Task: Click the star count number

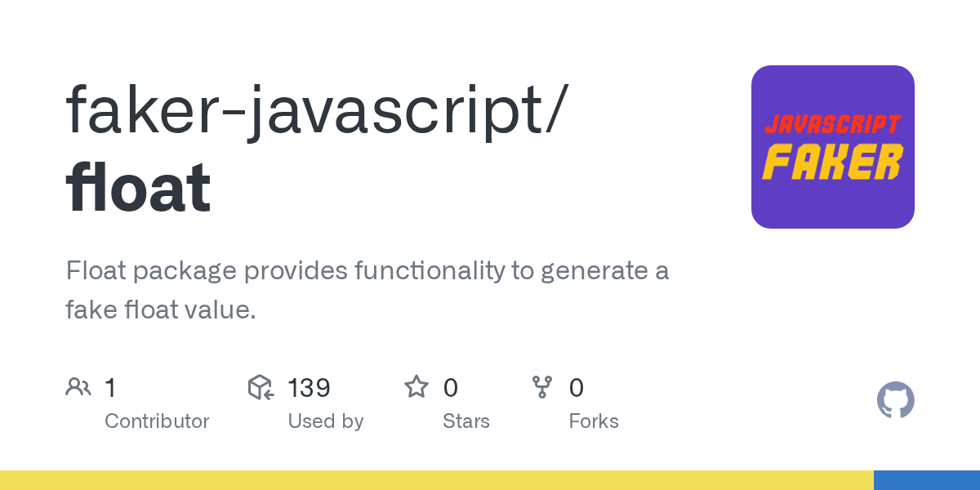Action: (x=450, y=388)
